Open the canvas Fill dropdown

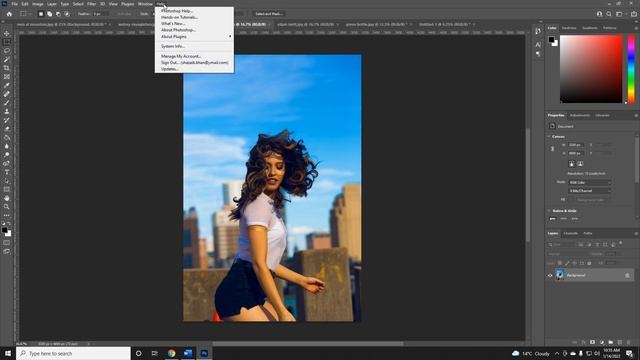coord(590,200)
